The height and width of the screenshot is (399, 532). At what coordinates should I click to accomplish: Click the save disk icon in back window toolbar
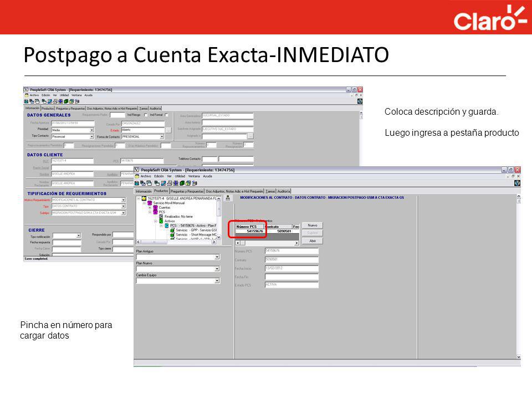click(x=26, y=101)
